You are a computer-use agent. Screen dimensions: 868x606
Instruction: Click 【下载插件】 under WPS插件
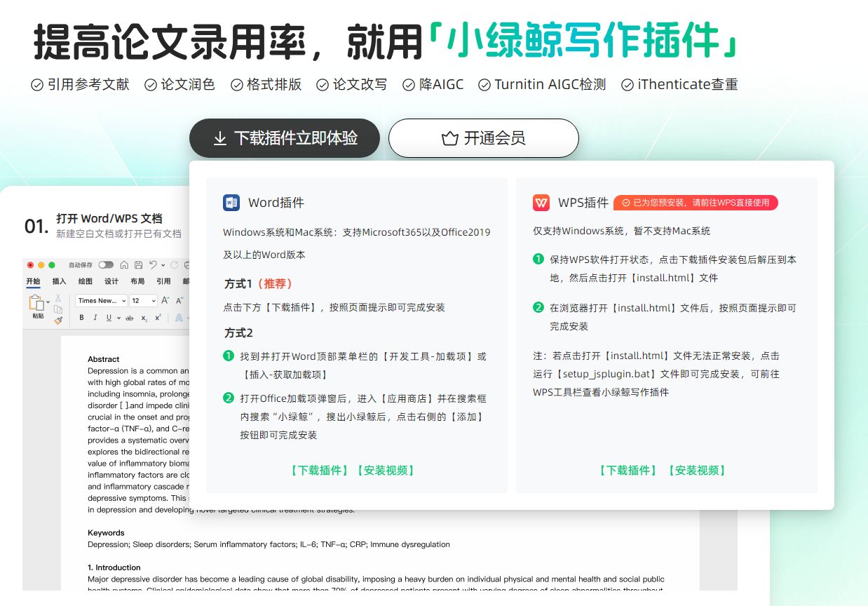[628, 471]
